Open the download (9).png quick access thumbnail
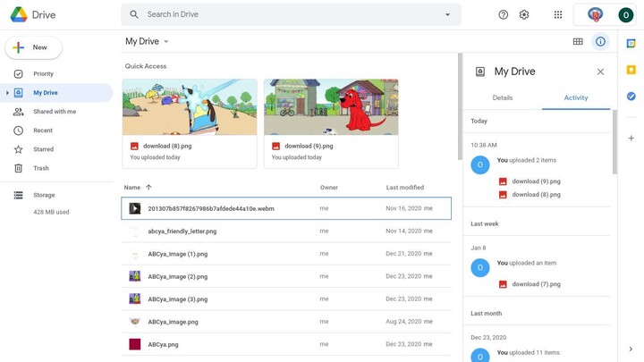The image size is (644, 362). tap(331, 107)
